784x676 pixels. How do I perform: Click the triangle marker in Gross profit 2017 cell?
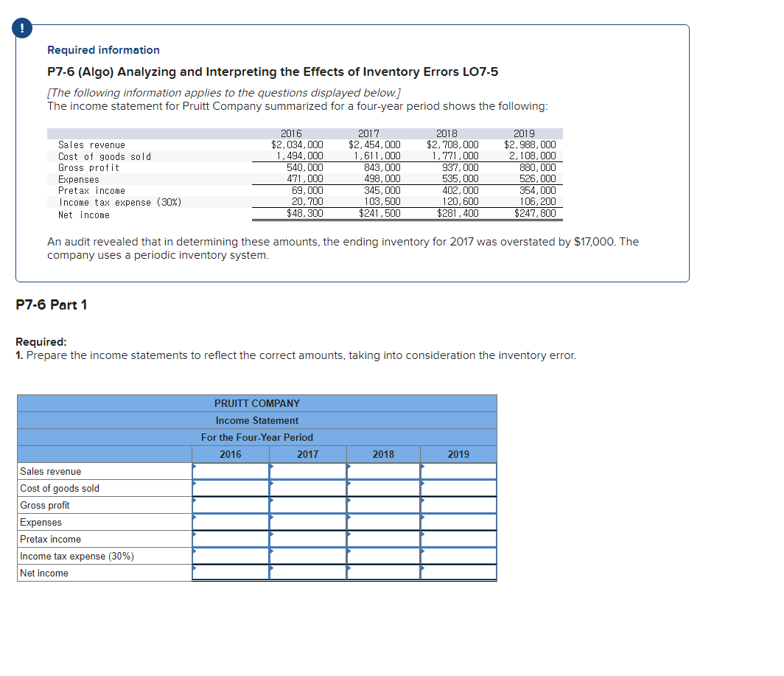click(x=271, y=501)
